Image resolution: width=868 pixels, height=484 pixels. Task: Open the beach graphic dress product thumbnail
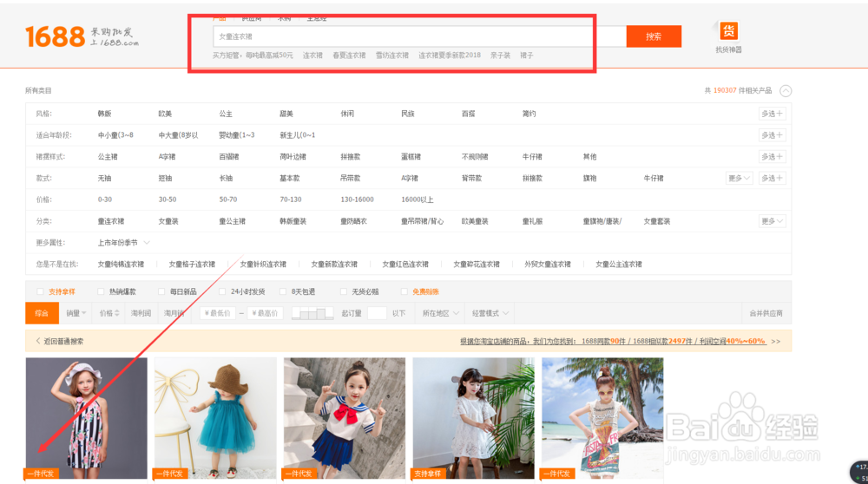pyautogui.click(x=602, y=418)
